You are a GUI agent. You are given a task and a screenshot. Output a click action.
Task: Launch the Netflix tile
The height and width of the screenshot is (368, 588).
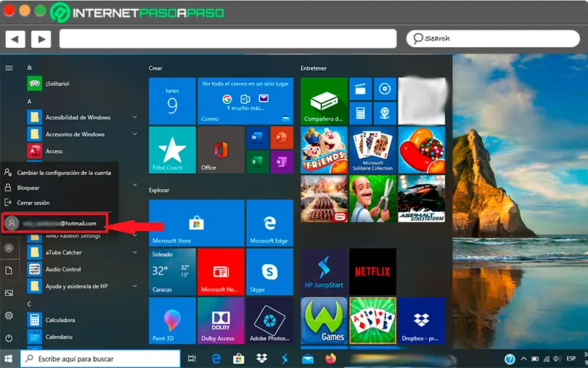coord(373,272)
